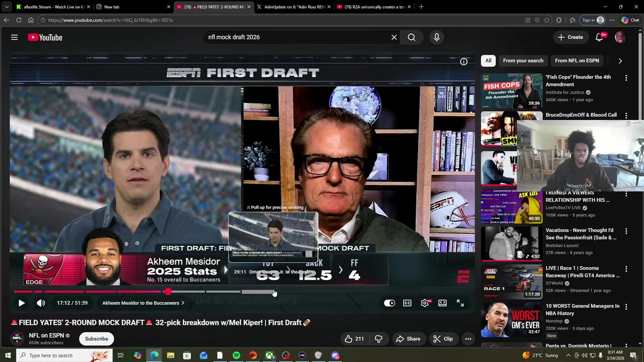Screen dimensions: 644x362
Task: Sign in to the browser profile
Action: [593, 20]
